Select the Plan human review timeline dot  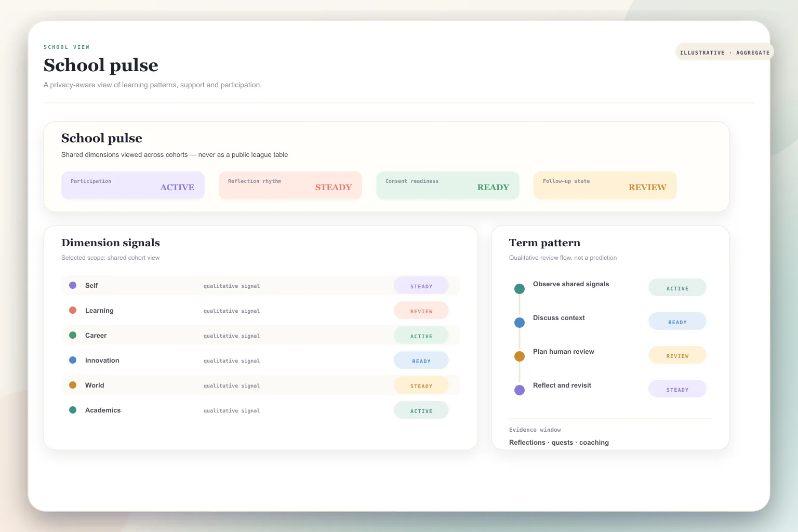[x=520, y=356]
